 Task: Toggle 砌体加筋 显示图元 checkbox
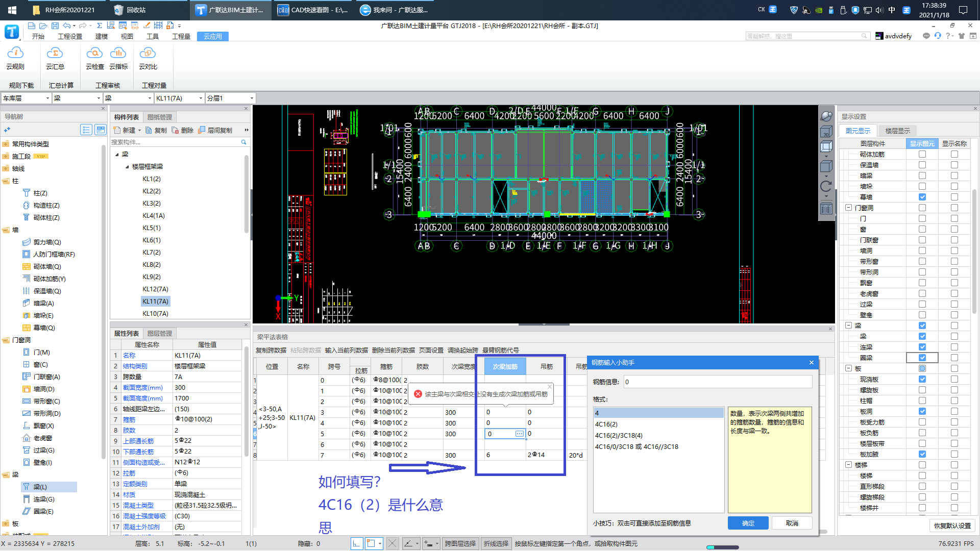coord(922,154)
